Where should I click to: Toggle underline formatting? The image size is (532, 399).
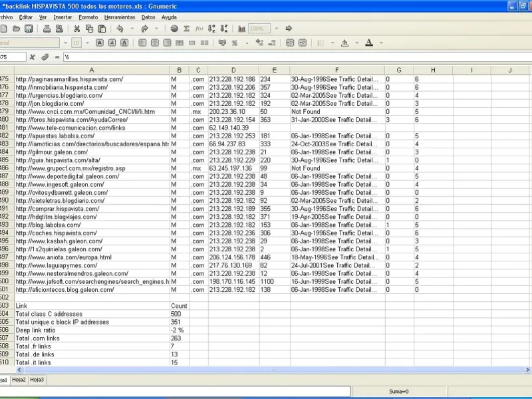[x=124, y=43]
